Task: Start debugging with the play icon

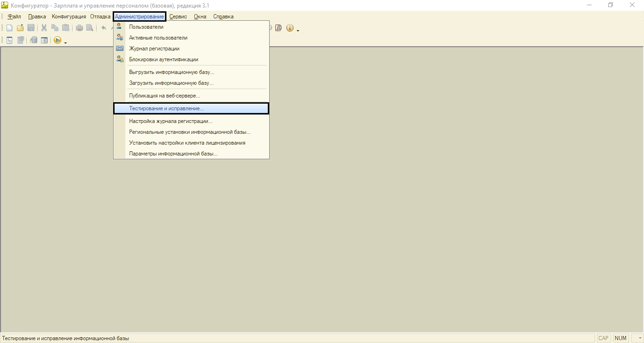Action: pyautogui.click(x=58, y=41)
